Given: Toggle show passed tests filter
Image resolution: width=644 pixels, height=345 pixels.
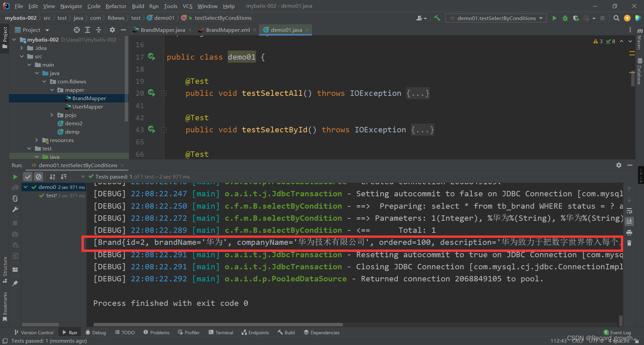Looking at the screenshot, I should pos(28,177).
